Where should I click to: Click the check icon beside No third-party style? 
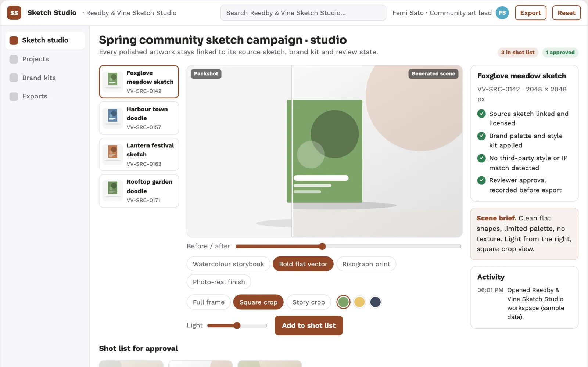tap(481, 158)
